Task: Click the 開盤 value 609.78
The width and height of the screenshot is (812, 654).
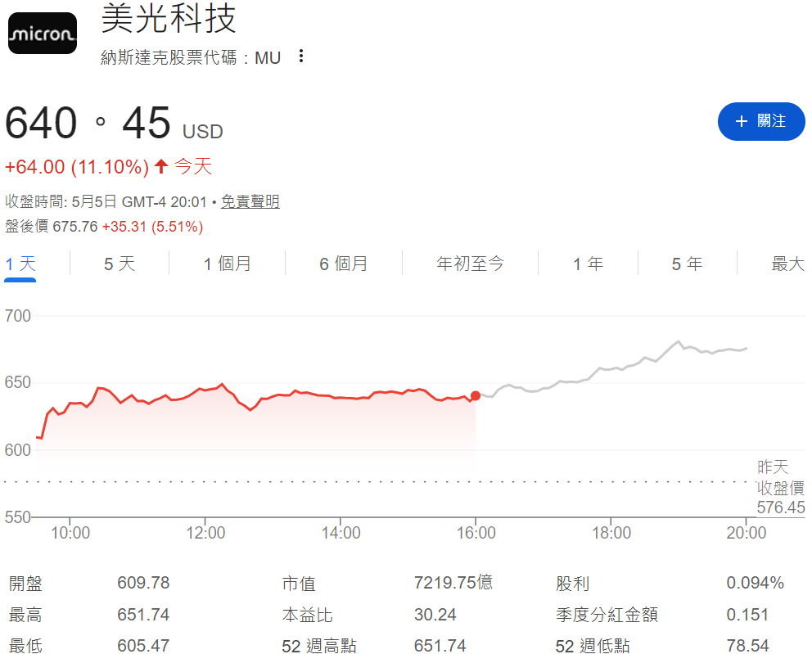Action: [x=143, y=583]
